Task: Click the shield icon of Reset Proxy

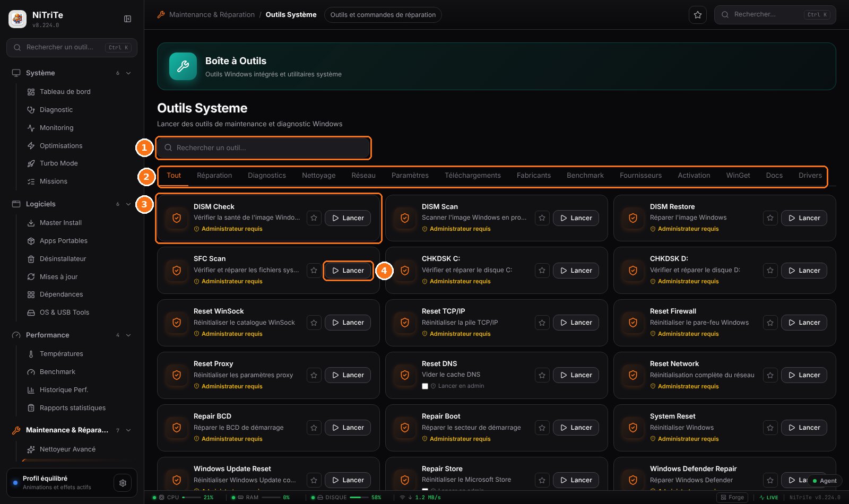Action: pyautogui.click(x=177, y=375)
